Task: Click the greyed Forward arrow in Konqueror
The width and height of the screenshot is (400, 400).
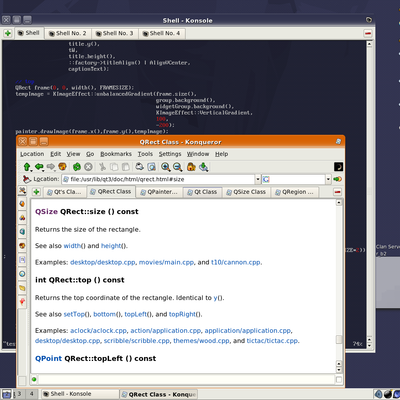Action: coord(51,167)
